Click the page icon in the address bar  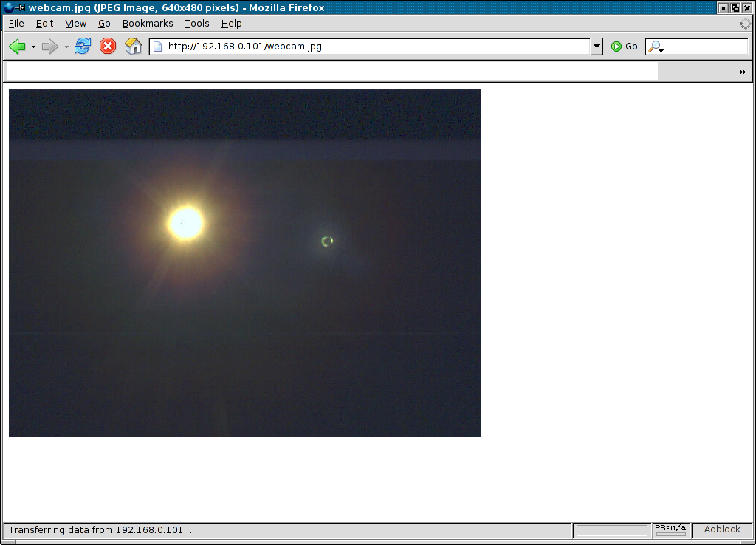click(x=158, y=47)
